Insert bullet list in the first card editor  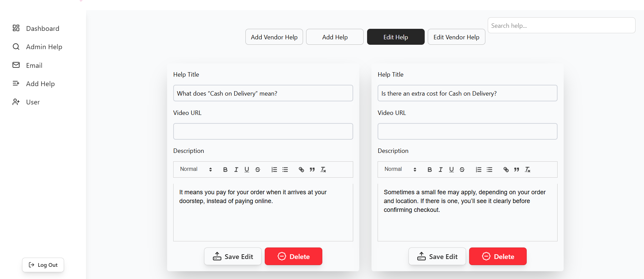285,170
